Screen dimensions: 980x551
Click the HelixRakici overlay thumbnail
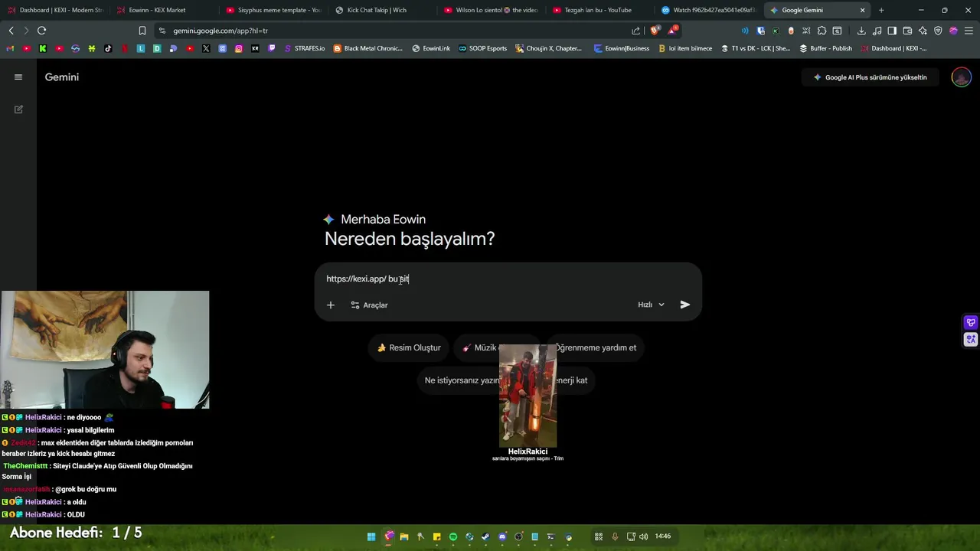528,396
